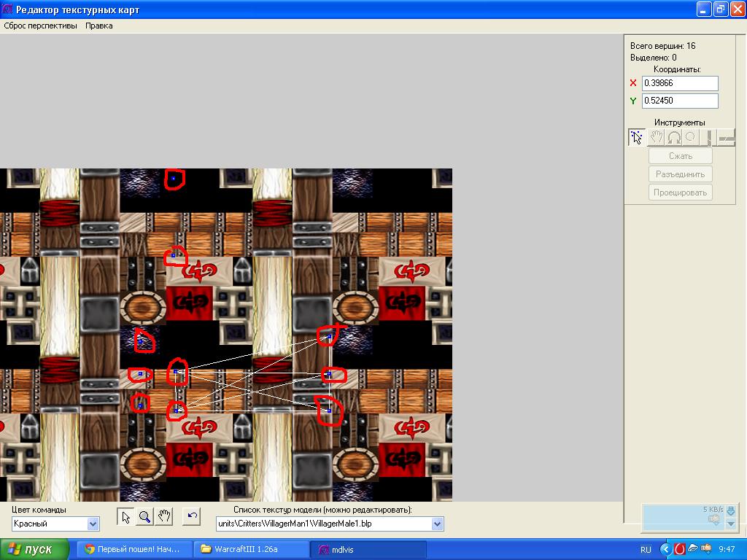Switch to WarcraftIII 1.26a folder taskbar item
The image size is (747, 560).
252,550
